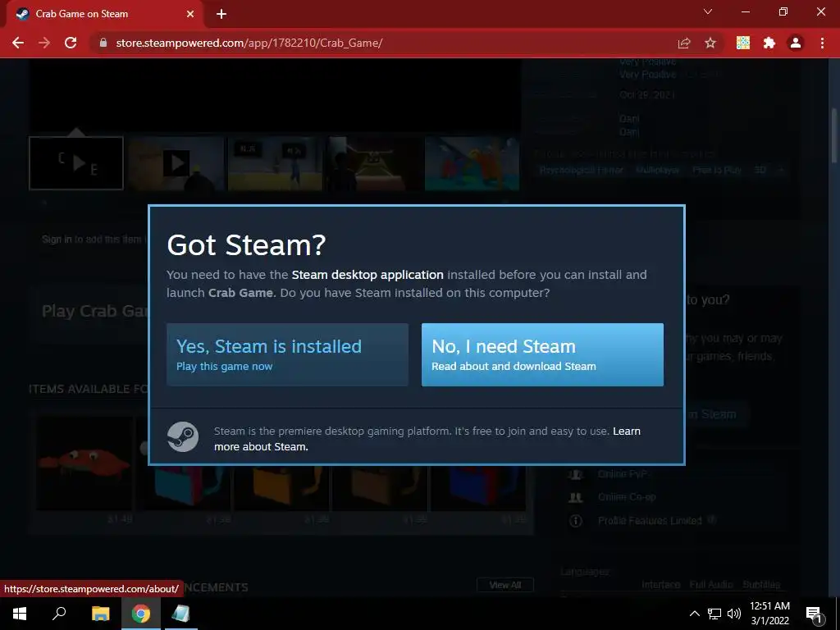The width and height of the screenshot is (840, 630).
Task: Open Windows search from the taskbar
Action: click(x=59, y=614)
